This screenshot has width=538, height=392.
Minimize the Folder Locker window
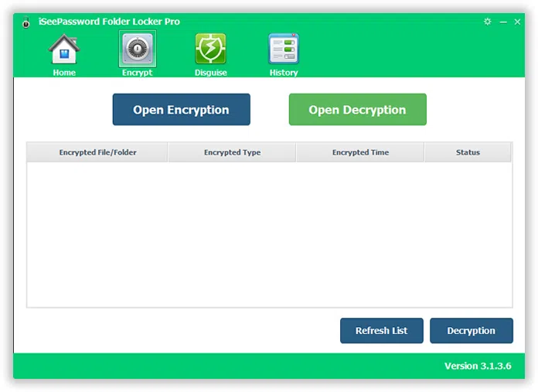pos(503,22)
